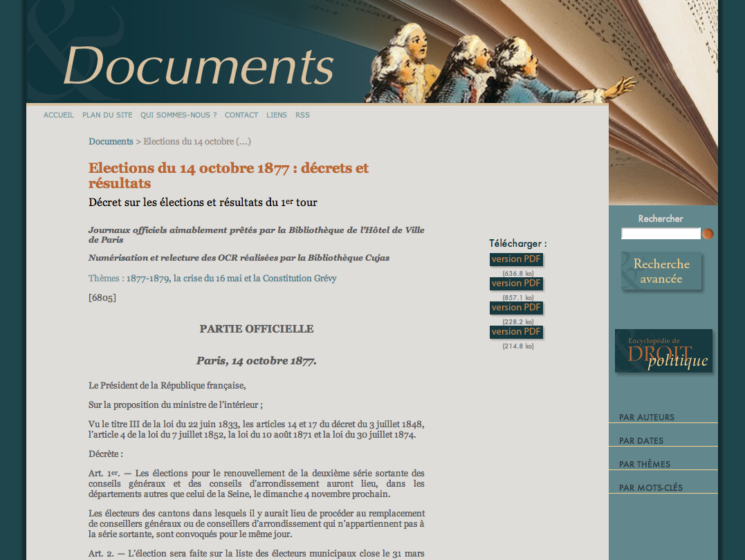Download the 857.1 ko PDF version
The image size is (745, 560).
coord(516,283)
